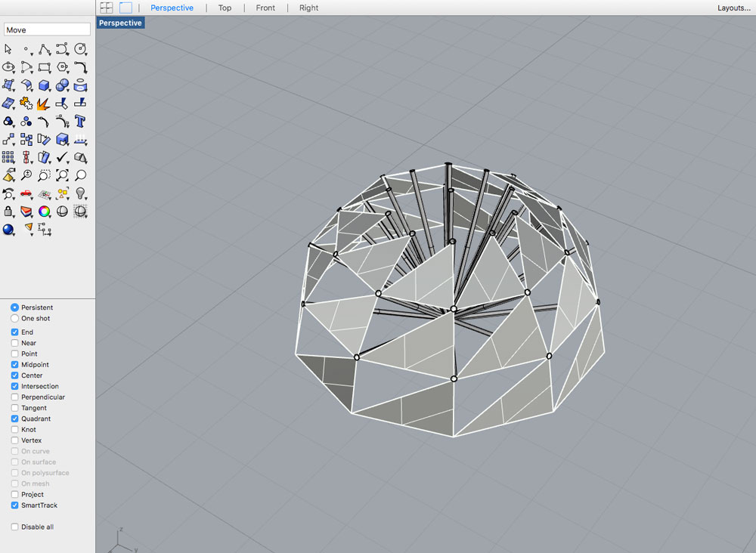
Task: Choose the single Point tool
Action: 26,49
